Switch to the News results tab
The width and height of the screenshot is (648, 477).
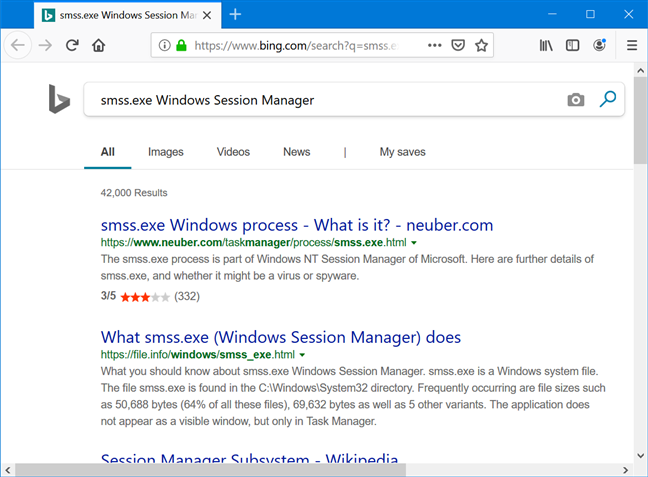pos(296,152)
